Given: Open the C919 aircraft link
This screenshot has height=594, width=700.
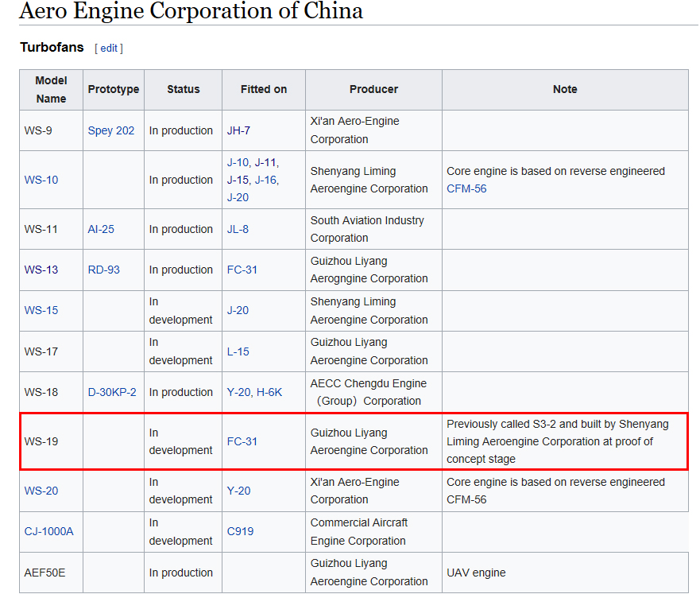Looking at the screenshot, I should tap(240, 531).
